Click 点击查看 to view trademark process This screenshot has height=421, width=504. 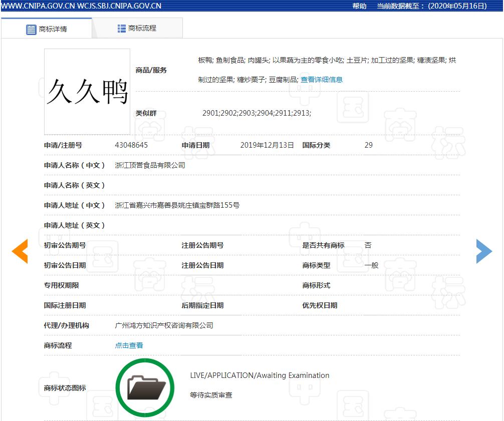(129, 345)
